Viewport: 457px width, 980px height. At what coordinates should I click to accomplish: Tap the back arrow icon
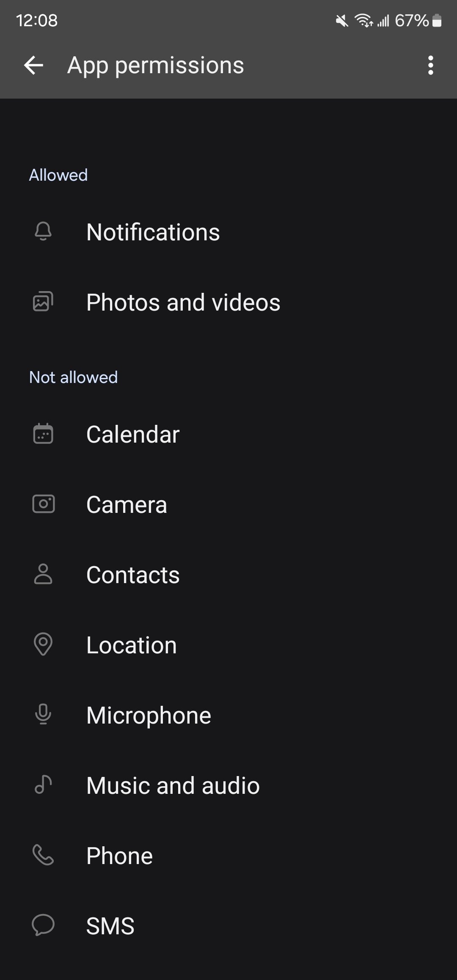click(33, 66)
